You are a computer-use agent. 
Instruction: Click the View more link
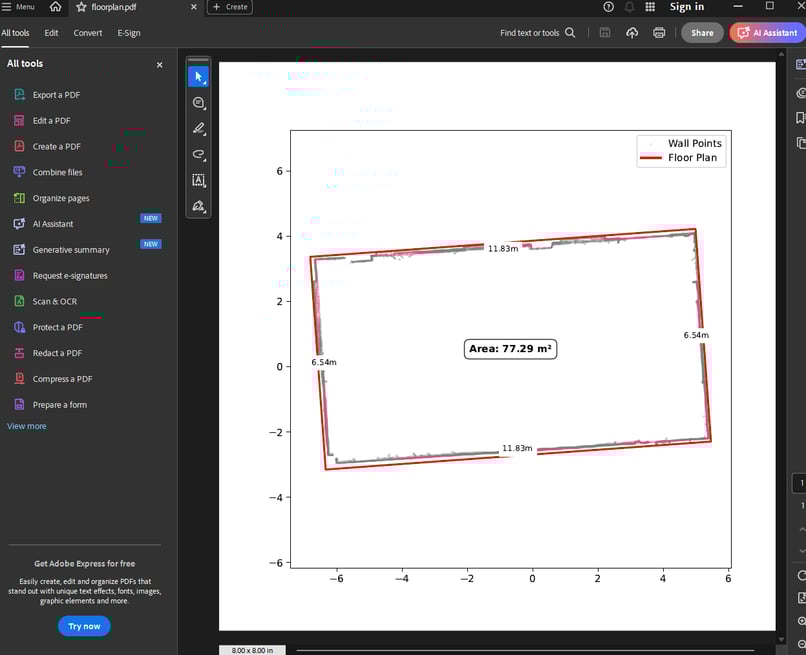click(x=27, y=426)
